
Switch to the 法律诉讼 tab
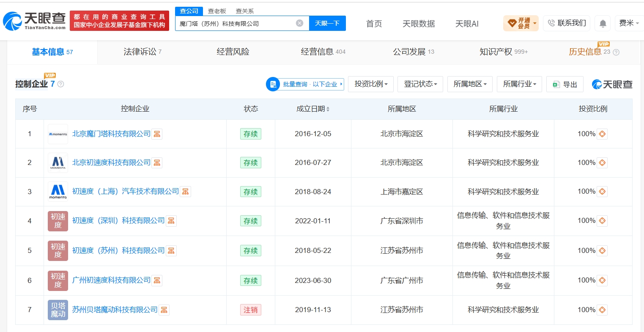(x=143, y=52)
